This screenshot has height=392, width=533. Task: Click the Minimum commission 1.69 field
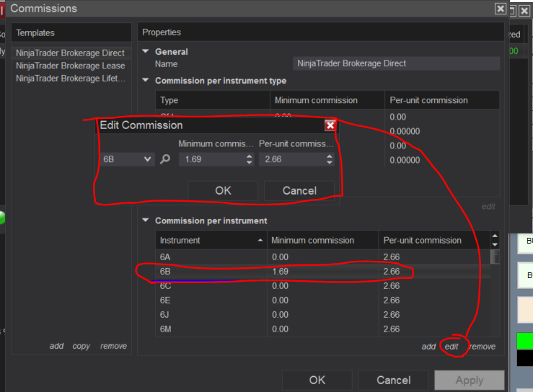(213, 159)
